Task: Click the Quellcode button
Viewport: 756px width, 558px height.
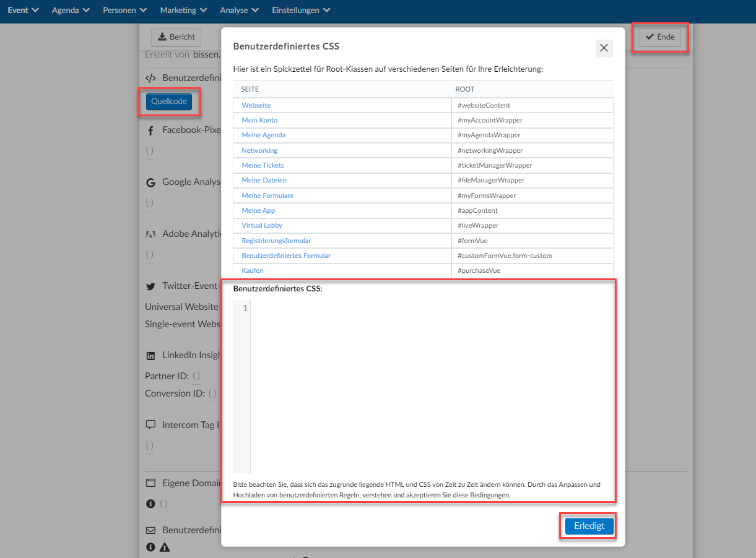Action: (169, 101)
